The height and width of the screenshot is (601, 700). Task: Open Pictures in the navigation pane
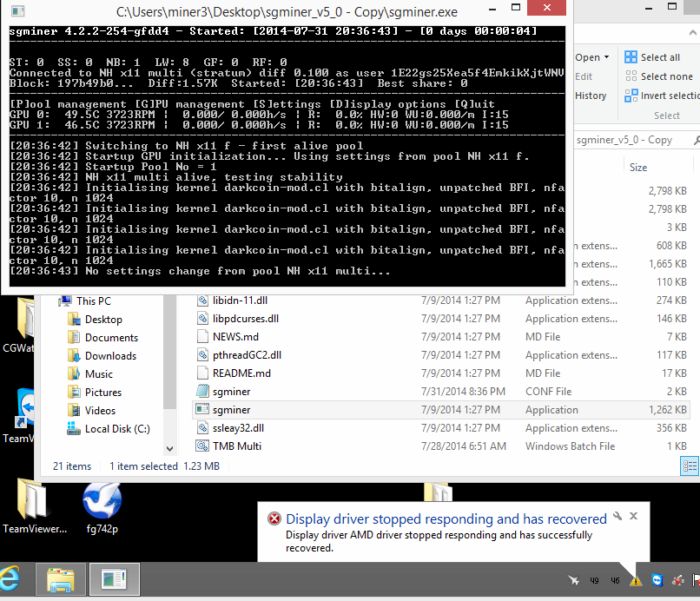pos(103,393)
